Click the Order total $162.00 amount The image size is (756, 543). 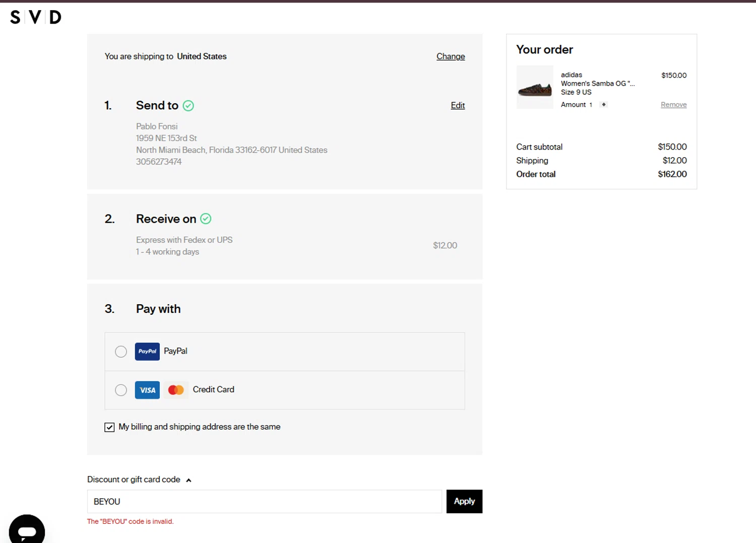point(672,174)
